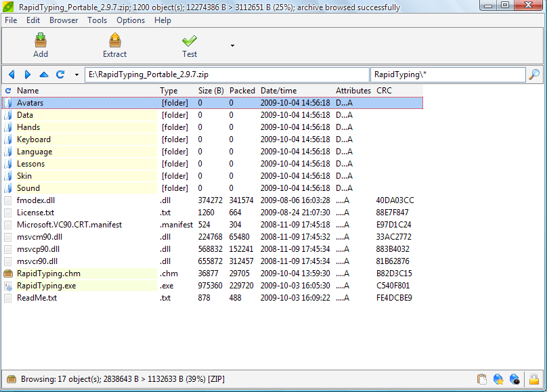Open the Help menu
Screen dimensions: 547x392
[162, 20]
